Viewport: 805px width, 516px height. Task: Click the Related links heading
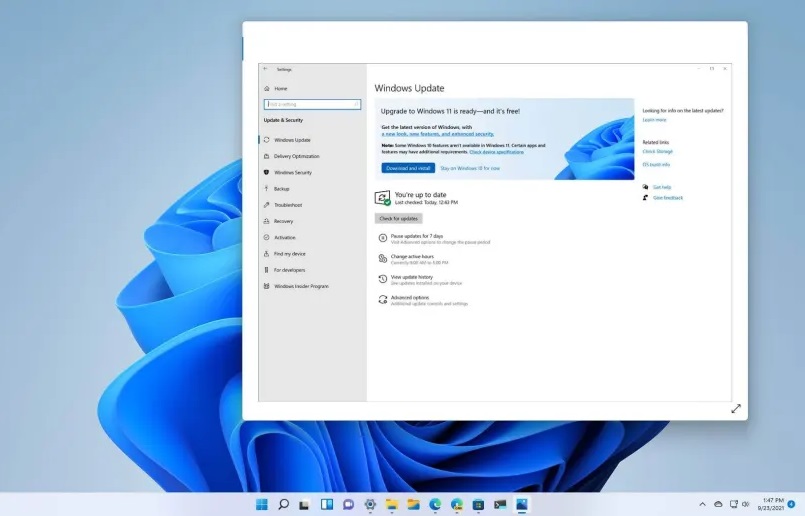(x=656, y=142)
